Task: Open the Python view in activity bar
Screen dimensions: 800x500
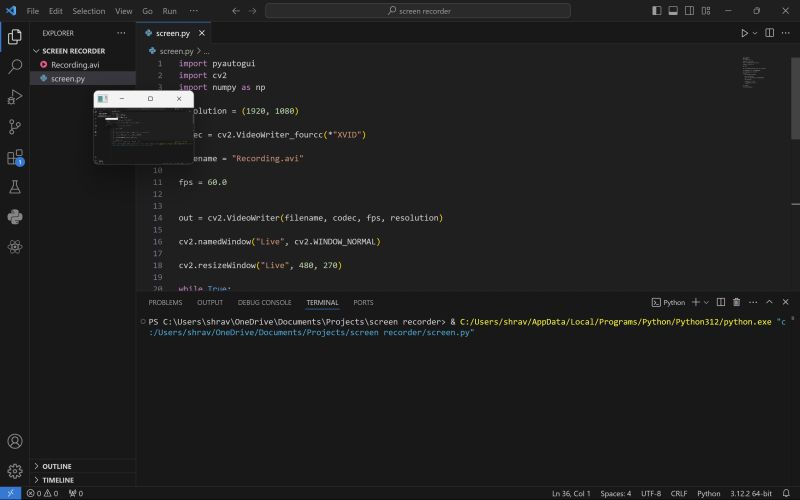Action: tap(15, 217)
